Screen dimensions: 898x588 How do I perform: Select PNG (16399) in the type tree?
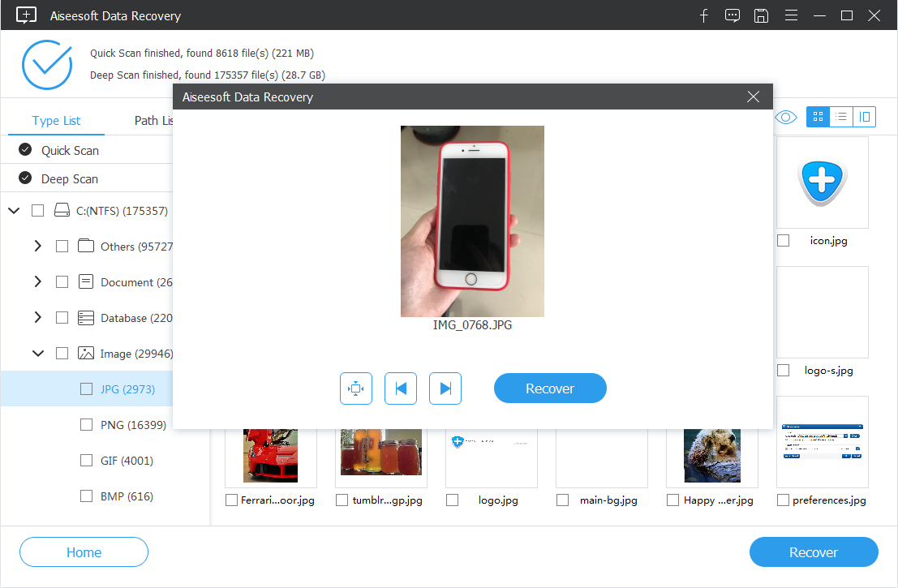[x=133, y=425]
